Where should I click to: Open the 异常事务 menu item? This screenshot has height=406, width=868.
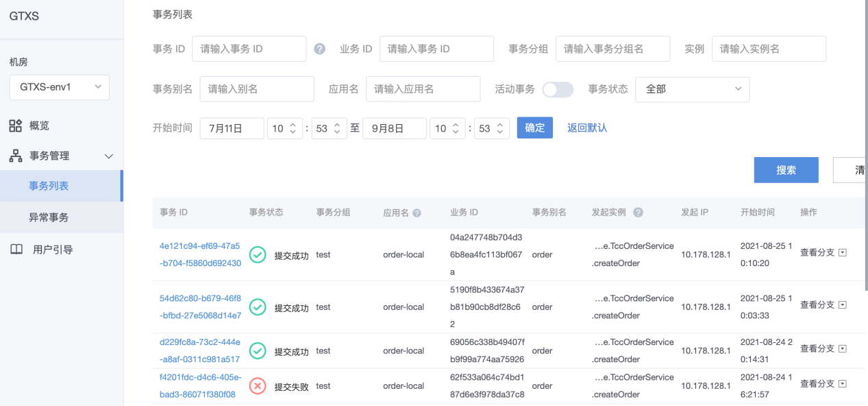[x=49, y=217]
